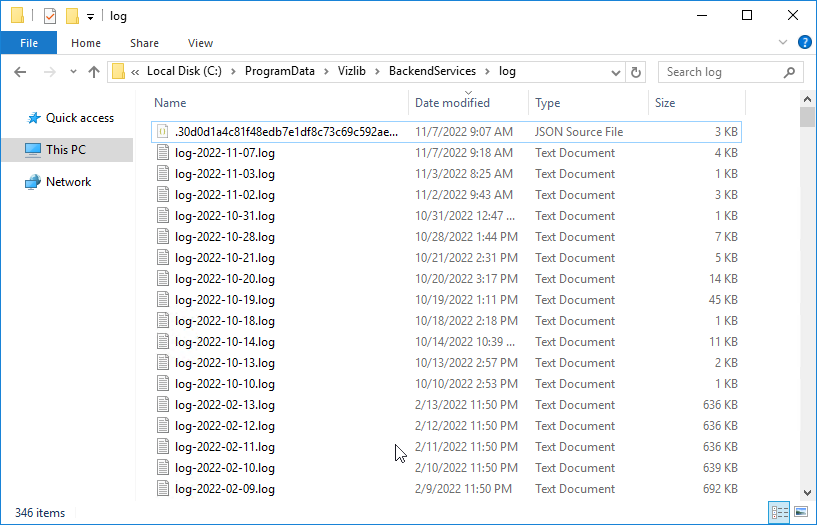817x525 pixels.
Task: Switch to Large icons view in status bar
Action: 801,512
